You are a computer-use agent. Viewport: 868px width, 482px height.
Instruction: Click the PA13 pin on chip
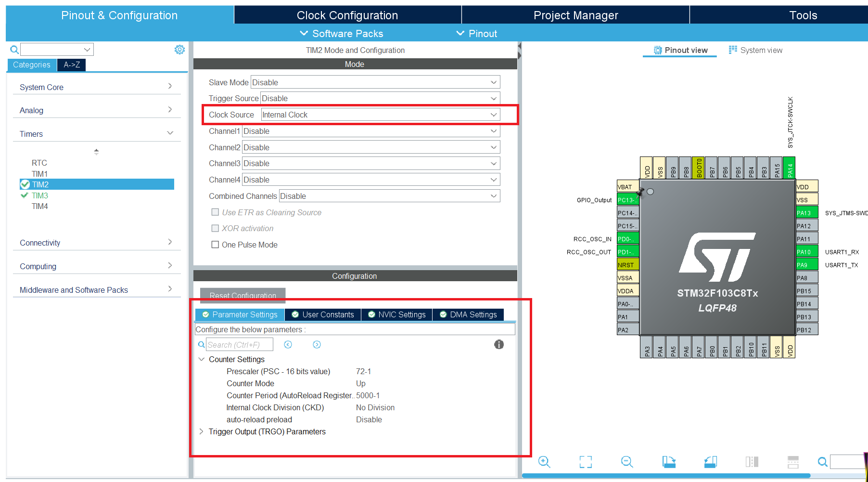[x=807, y=213]
